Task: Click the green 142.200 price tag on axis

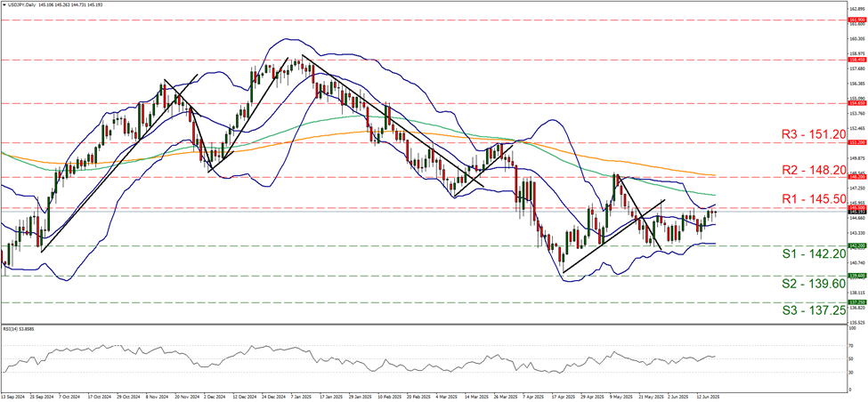Action: coord(855,245)
